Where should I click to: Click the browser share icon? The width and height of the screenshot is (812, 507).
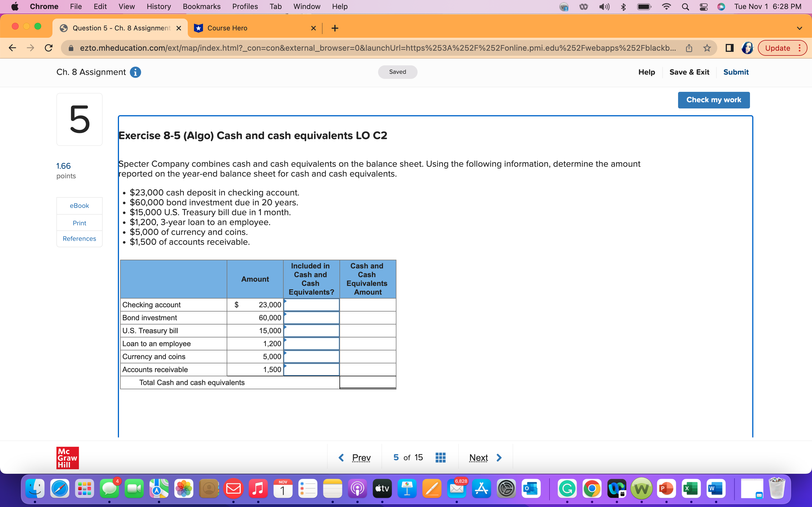point(689,48)
